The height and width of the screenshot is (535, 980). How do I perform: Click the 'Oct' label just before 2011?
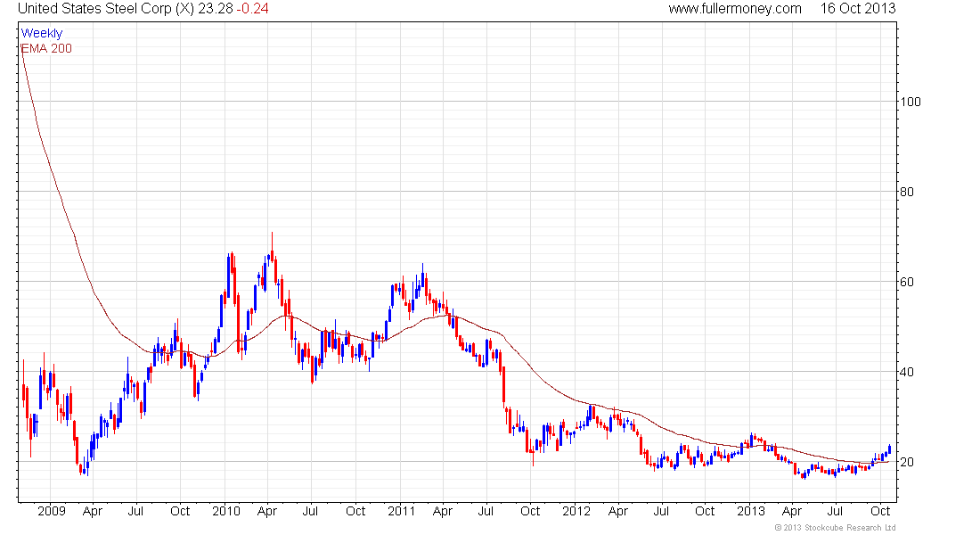pos(355,511)
